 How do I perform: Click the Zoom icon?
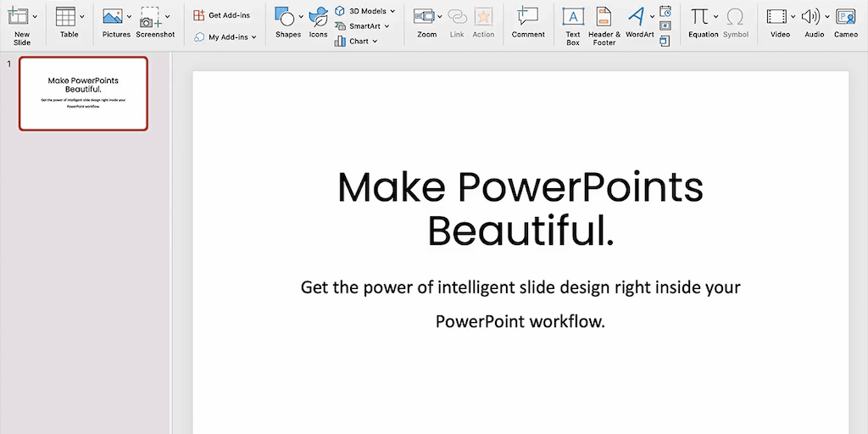point(424,17)
